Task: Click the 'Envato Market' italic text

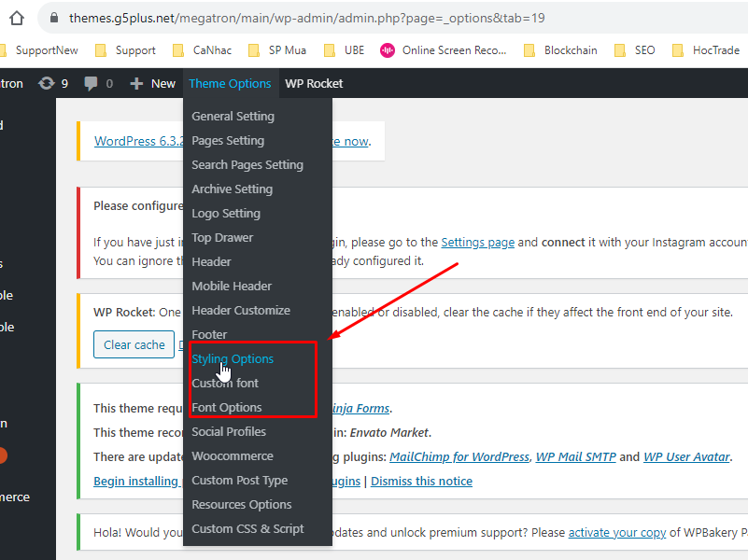Action: tap(389, 432)
